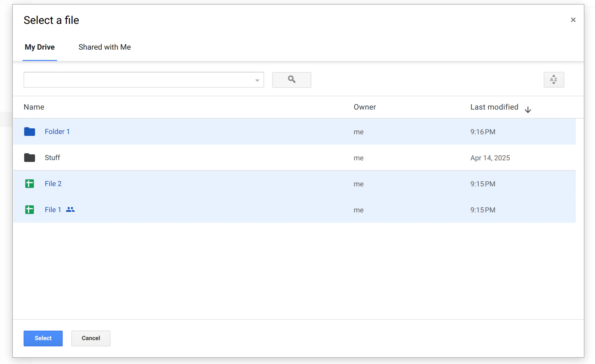Screen dimensions: 595x364
Task: Click the blue Folder 1 folder icon
Action: 29,132
